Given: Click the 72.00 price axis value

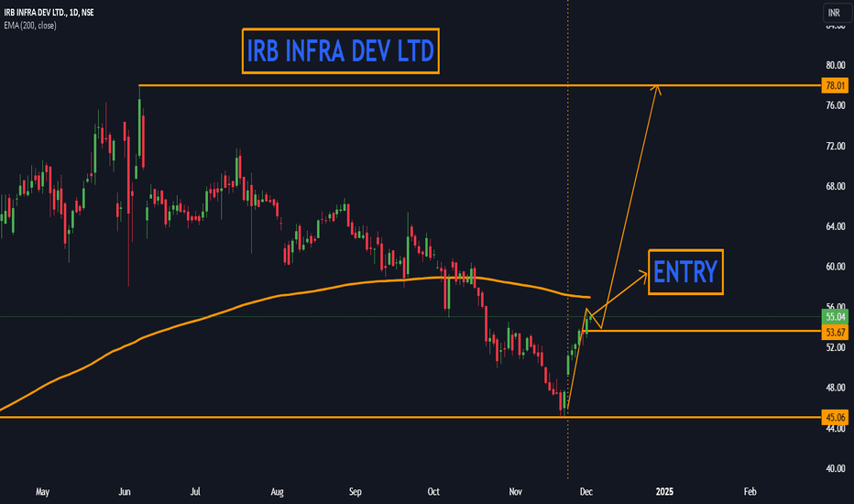Looking at the screenshot, I should 835,146.
